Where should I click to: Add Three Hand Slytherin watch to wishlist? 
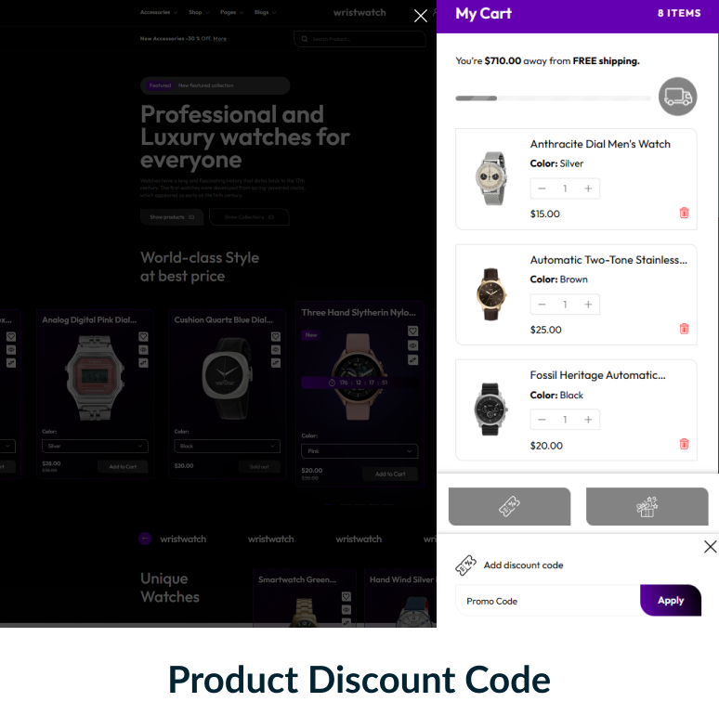click(x=412, y=331)
